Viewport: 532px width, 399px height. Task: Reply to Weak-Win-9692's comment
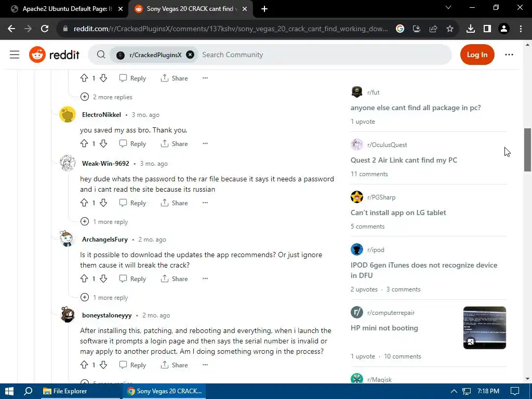(x=132, y=203)
